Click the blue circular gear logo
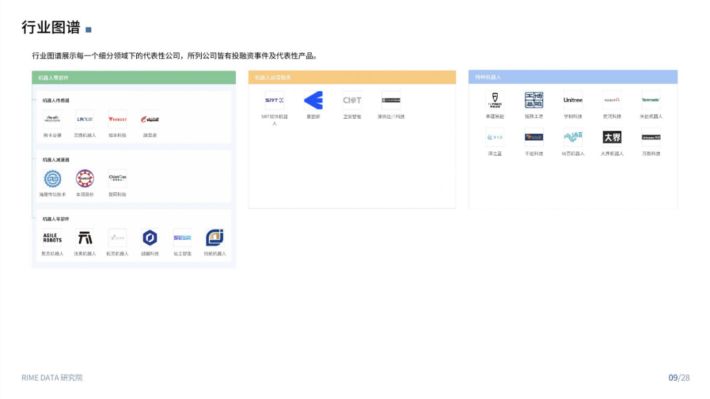Viewport: 710px width, 399px height. click(x=53, y=178)
